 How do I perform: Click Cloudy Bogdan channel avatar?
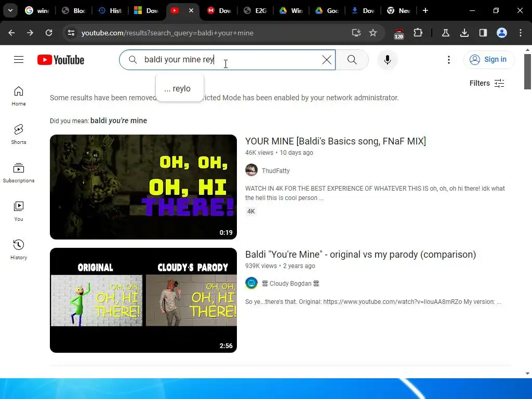[x=251, y=283]
